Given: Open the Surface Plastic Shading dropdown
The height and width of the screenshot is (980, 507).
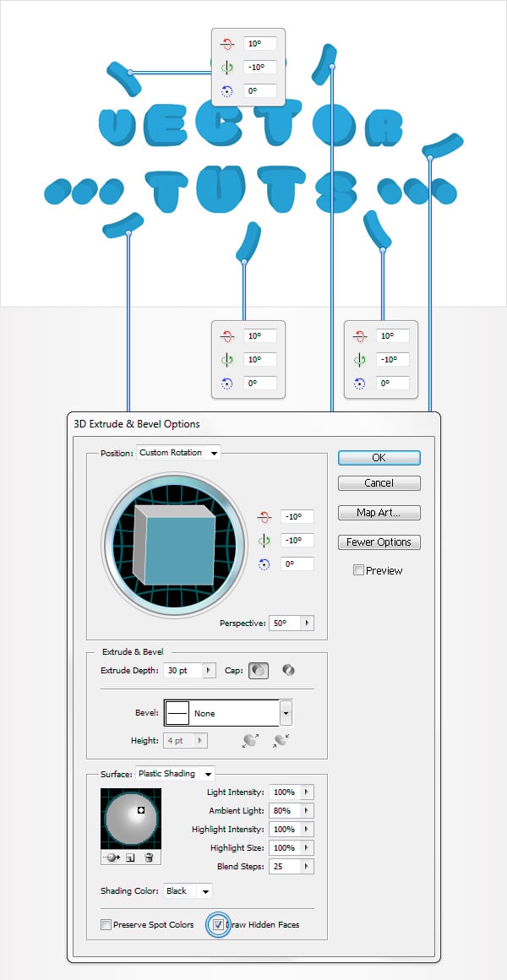Looking at the screenshot, I should (175, 773).
